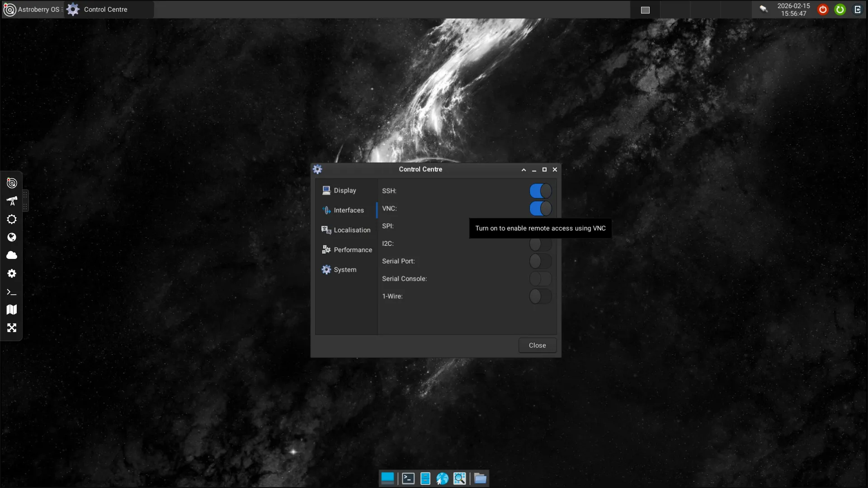Click the date and time clock in the panel
The height and width of the screenshot is (488, 868).
click(x=793, y=9)
